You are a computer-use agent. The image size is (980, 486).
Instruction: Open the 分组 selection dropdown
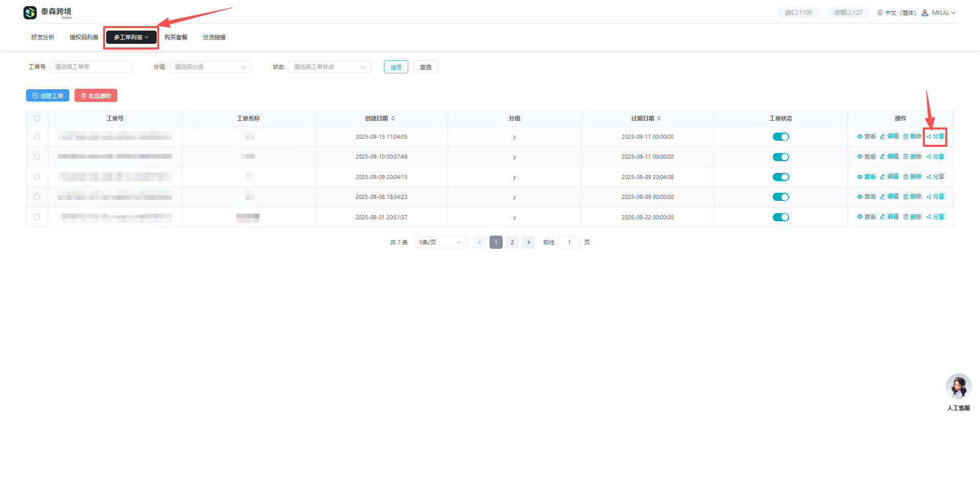[210, 67]
